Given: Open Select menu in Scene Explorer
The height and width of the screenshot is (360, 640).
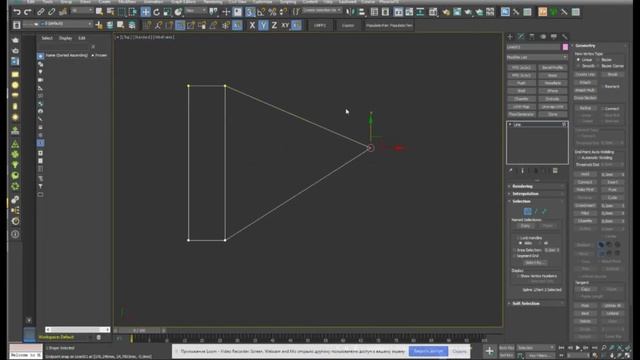Looking at the screenshot, I should point(47,38).
